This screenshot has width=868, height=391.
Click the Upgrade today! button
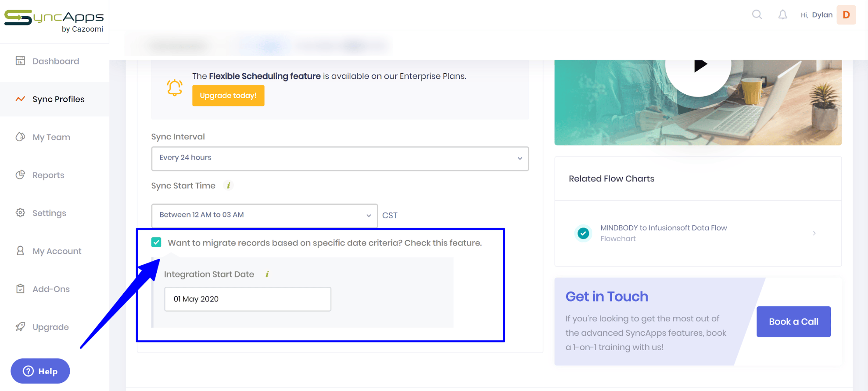[228, 96]
